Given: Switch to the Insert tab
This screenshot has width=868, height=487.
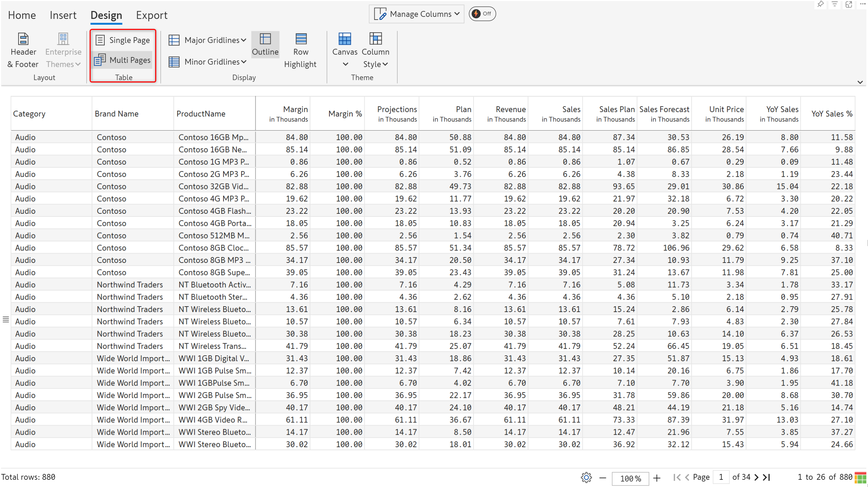Looking at the screenshot, I should tap(63, 15).
